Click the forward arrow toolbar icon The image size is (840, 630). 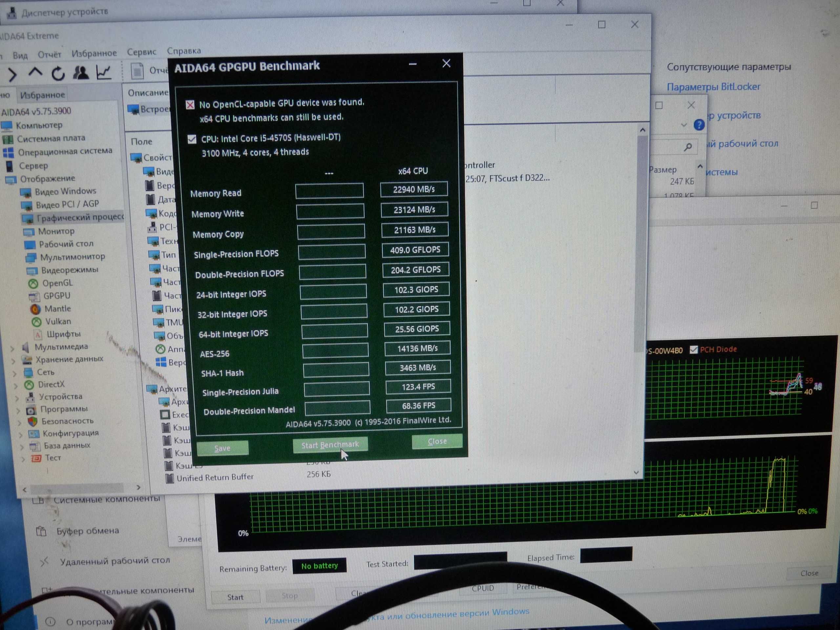tap(12, 74)
